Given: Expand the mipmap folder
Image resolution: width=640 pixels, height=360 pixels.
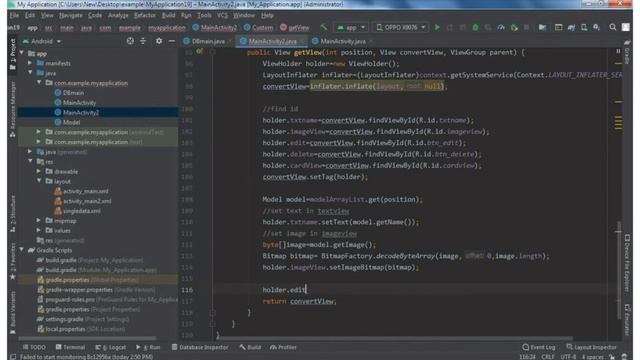Looking at the screenshot, I should pyautogui.click(x=39, y=220).
